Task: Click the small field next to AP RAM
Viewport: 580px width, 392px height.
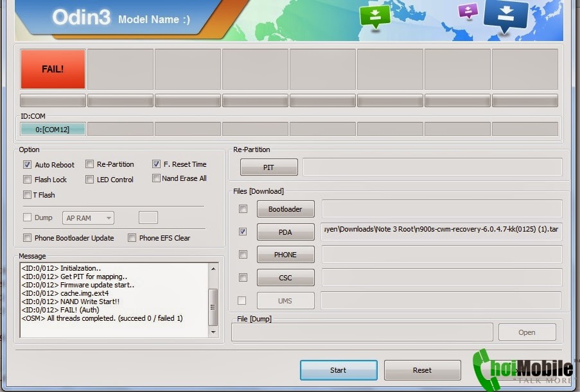Action: click(148, 217)
